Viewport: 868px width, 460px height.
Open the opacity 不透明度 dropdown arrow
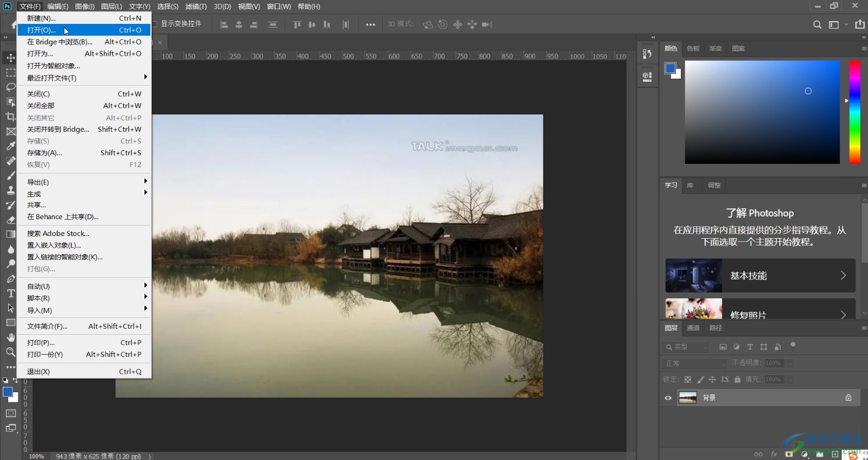(790, 363)
